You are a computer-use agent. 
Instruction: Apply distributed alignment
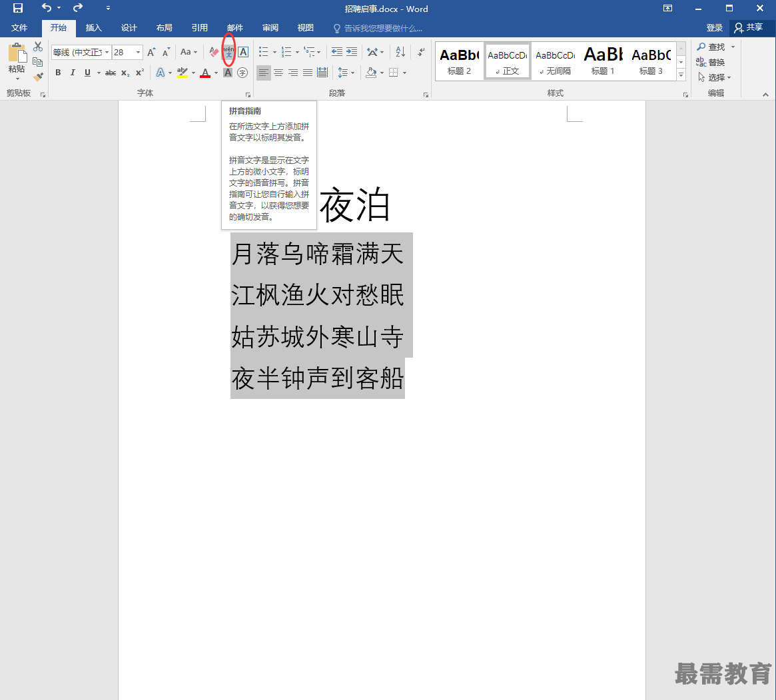(x=322, y=73)
